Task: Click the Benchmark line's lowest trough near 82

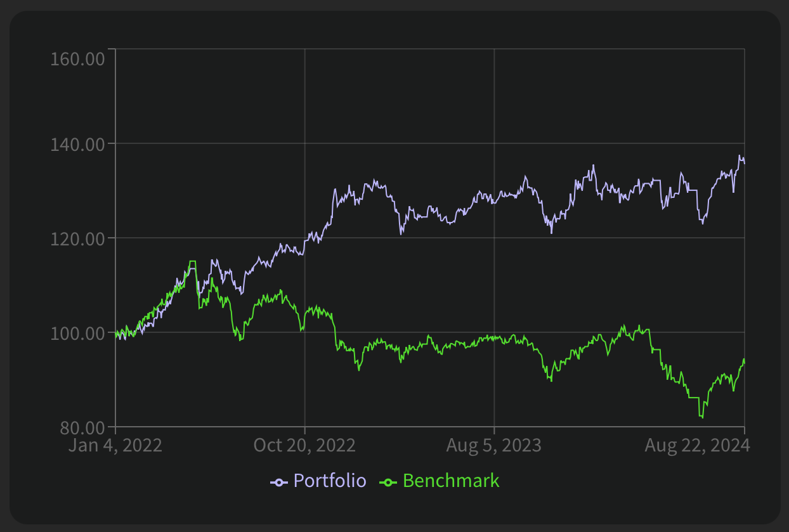Action: 701,417
